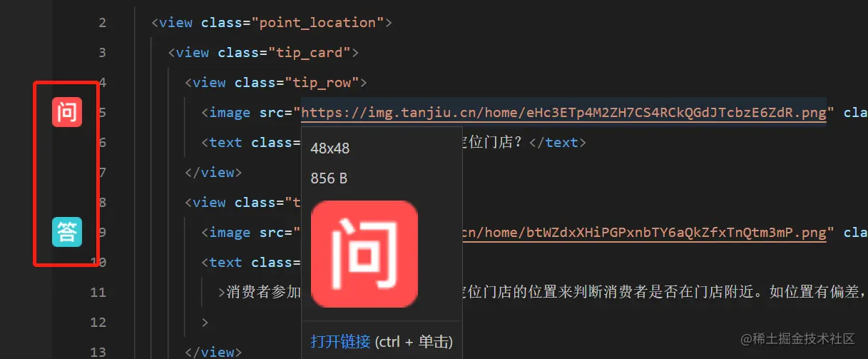868x359 pixels.
Task: Click line number 2 in the gutter
Action: pyautogui.click(x=102, y=23)
